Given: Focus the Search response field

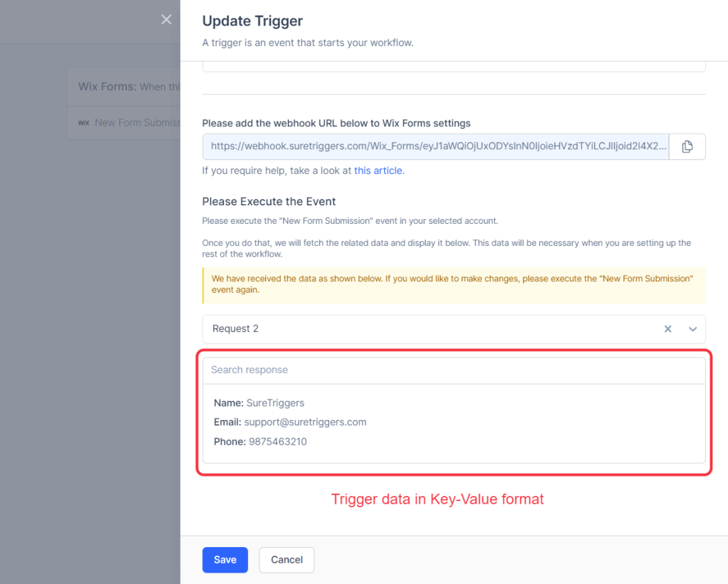Looking at the screenshot, I should pos(454,370).
